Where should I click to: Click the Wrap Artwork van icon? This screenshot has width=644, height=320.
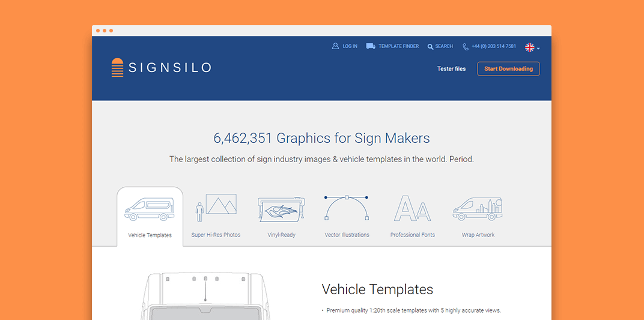coord(477,209)
